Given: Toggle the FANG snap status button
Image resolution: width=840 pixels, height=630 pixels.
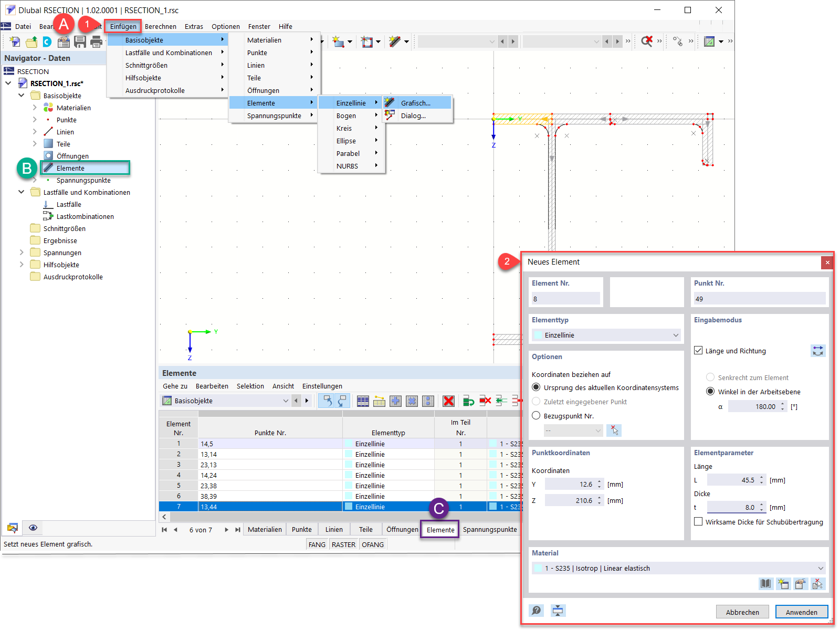Looking at the screenshot, I should 317,544.
